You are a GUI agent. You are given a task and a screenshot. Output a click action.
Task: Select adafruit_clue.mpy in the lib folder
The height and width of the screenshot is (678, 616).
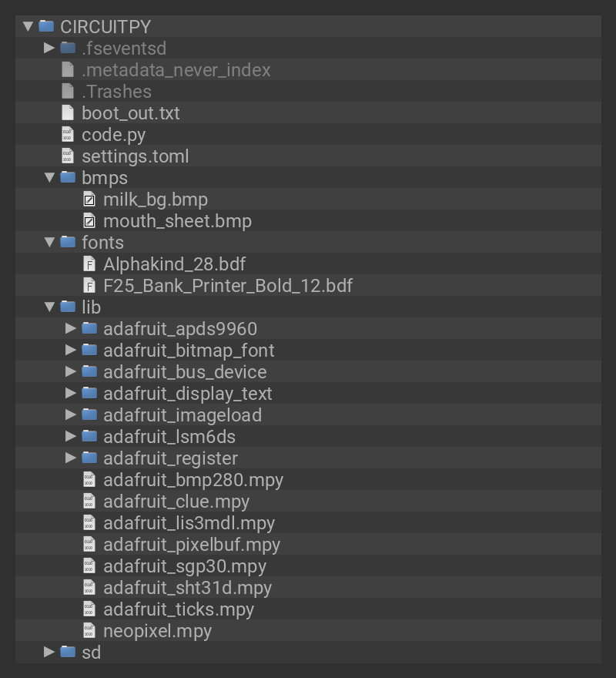(176, 502)
